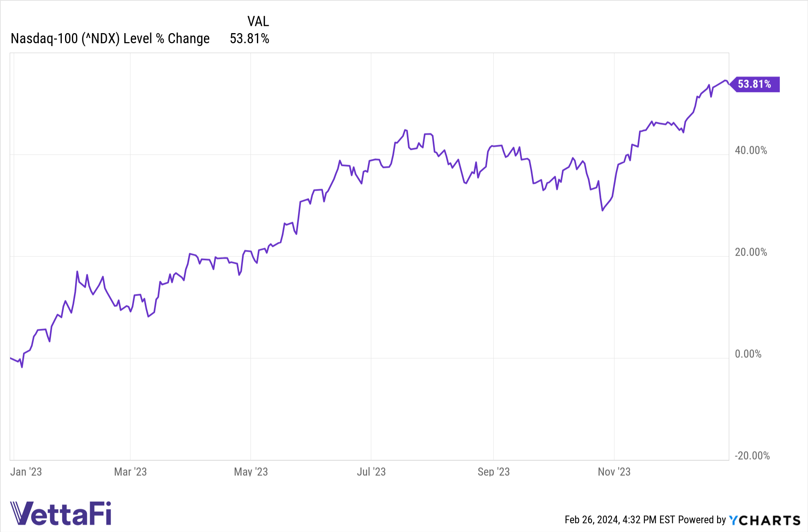The width and height of the screenshot is (808, 532).
Task: Select the Mar '23 x-axis label
Action: point(130,471)
